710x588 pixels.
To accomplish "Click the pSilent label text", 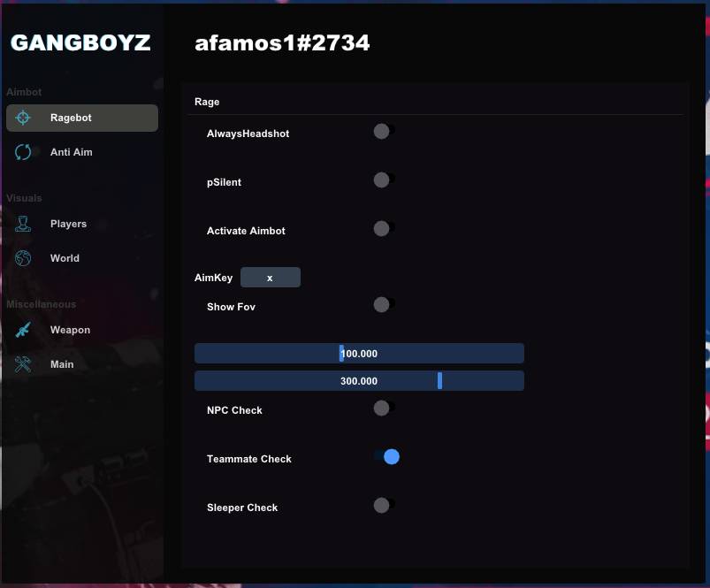I will [224, 182].
